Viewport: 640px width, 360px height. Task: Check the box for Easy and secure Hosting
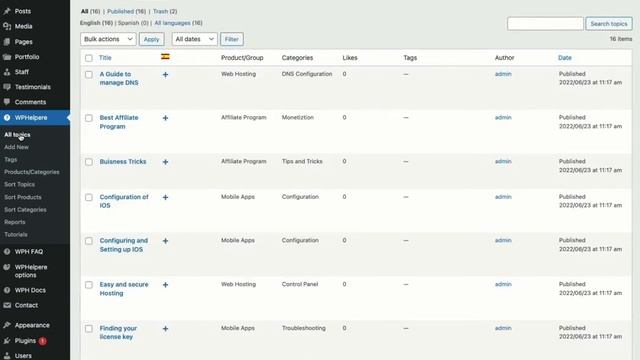[89, 285]
